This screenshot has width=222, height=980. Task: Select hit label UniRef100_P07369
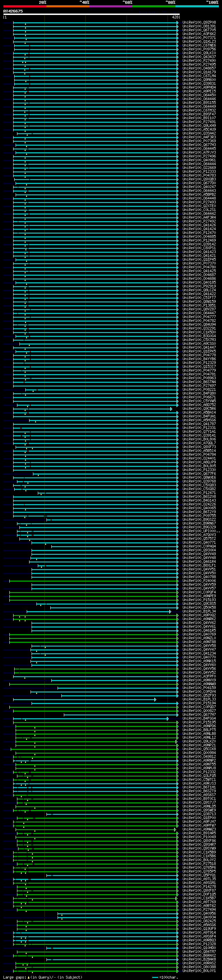pos(199,141)
